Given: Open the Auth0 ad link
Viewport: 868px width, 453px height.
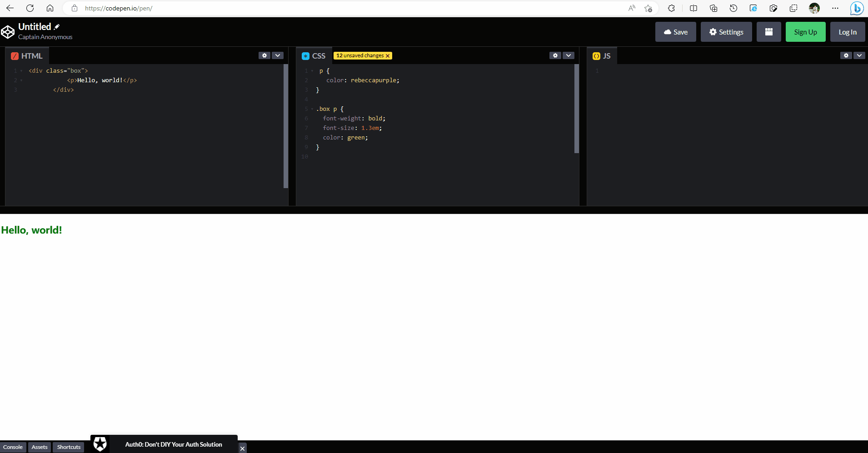Looking at the screenshot, I should pyautogui.click(x=174, y=444).
